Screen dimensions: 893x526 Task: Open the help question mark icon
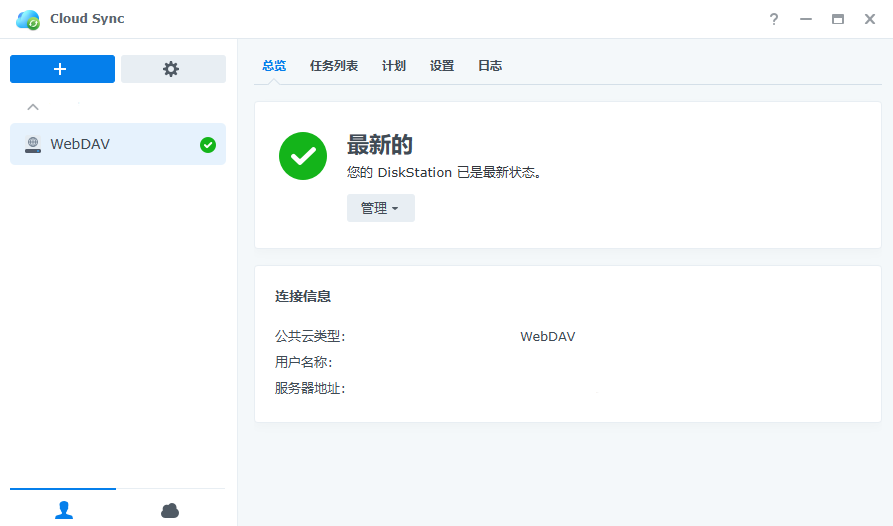(773, 19)
